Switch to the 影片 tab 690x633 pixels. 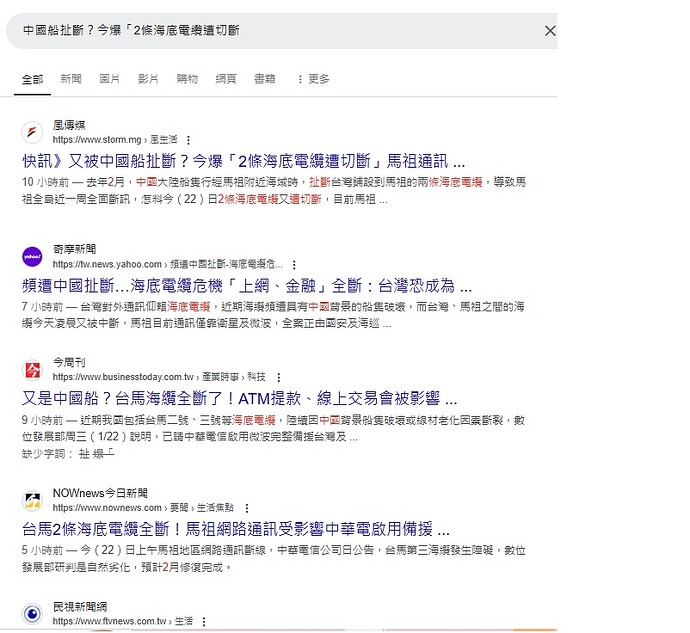tap(148, 79)
